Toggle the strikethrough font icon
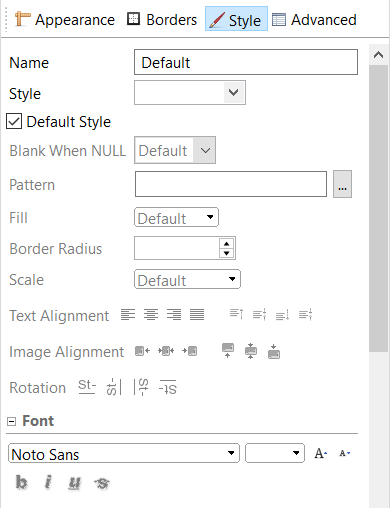Screen dimensions: 390x508 tap(102, 483)
